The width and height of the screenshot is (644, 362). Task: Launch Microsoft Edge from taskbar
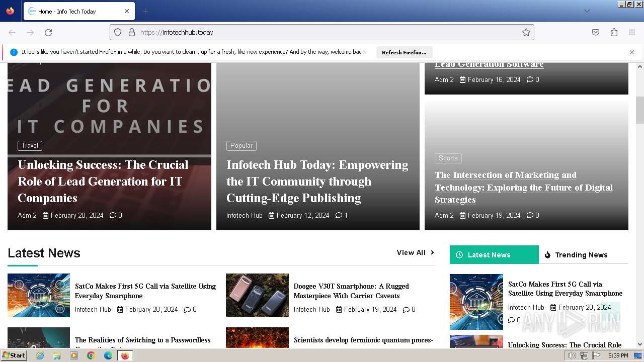[x=108, y=355]
